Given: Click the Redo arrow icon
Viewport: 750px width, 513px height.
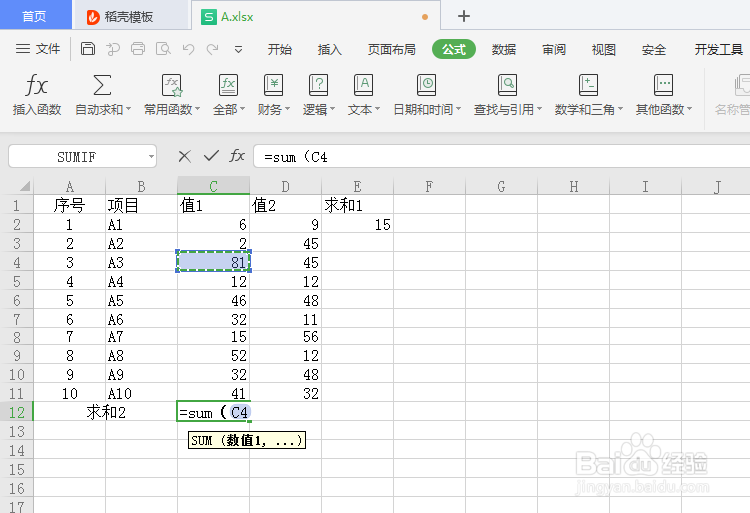Looking at the screenshot, I should [212, 49].
